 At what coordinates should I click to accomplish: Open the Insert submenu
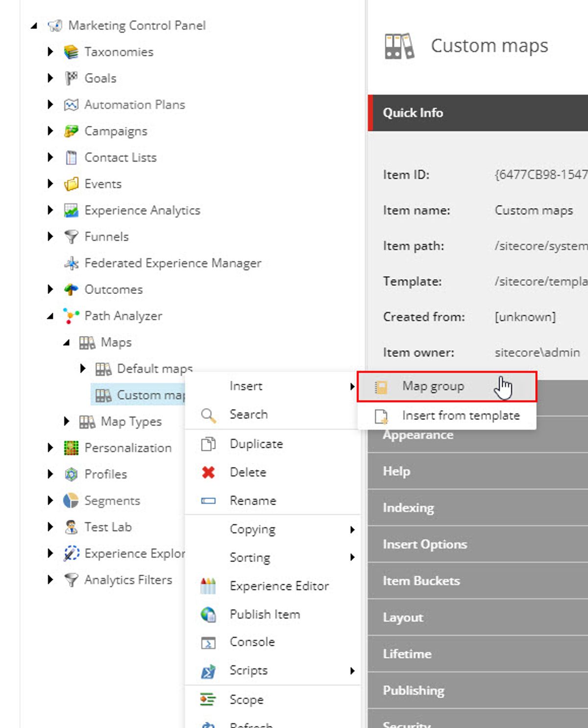point(272,387)
